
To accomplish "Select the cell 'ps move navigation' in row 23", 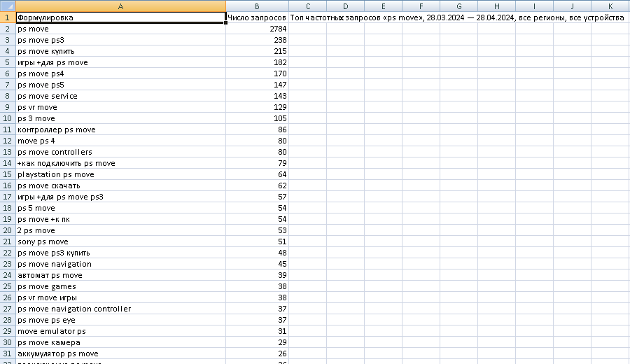I will click(120, 264).
